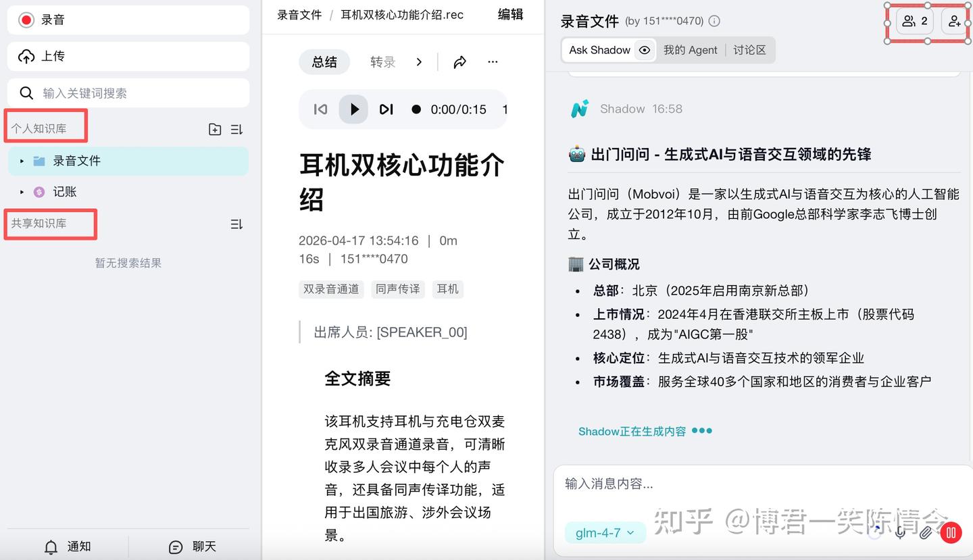
Task: Expand the 记账 item triangle
Action: tap(22, 192)
